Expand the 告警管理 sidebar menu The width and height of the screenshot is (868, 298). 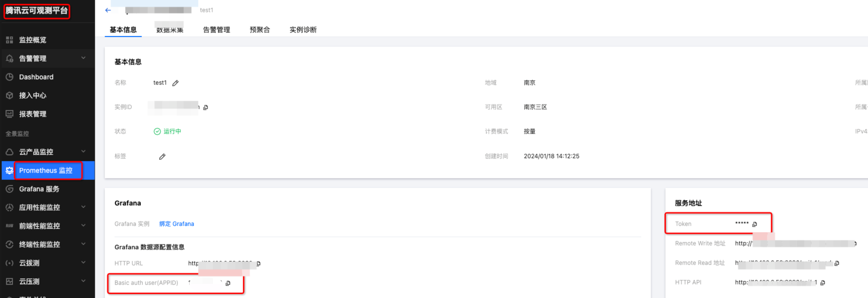click(83, 58)
